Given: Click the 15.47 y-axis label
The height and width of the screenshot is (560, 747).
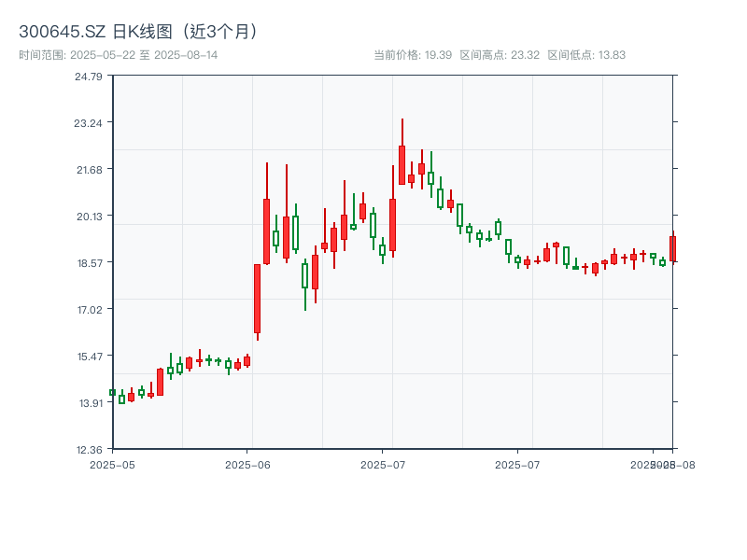Looking at the screenshot, I should click(89, 356).
